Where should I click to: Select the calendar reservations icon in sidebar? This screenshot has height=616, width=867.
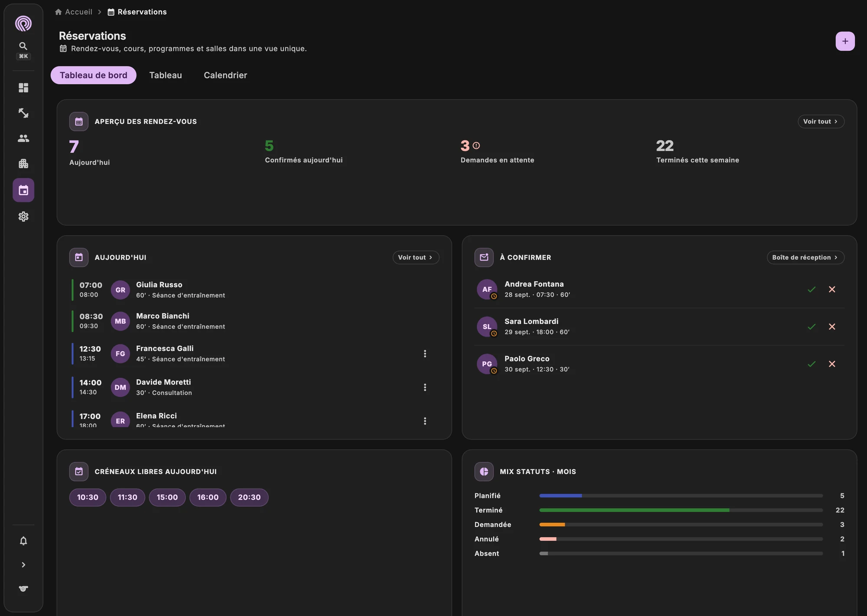pyautogui.click(x=23, y=190)
